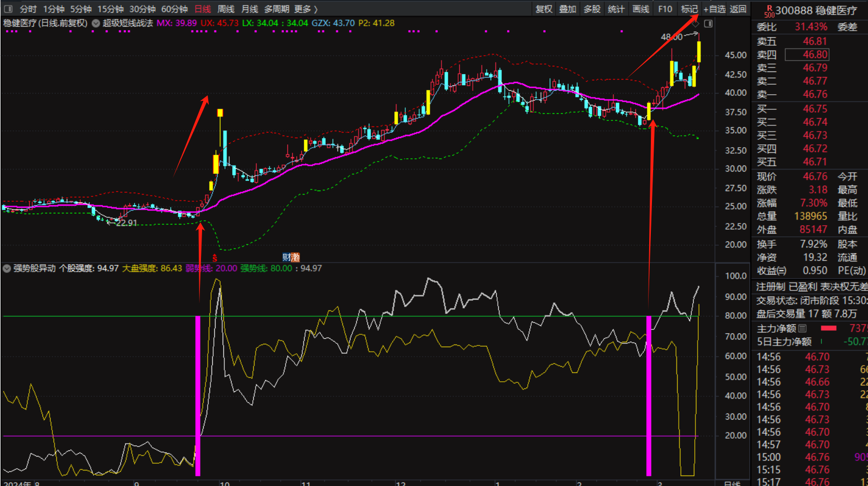
Task: Expand the 更多 periods menu
Action: pyautogui.click(x=306, y=9)
